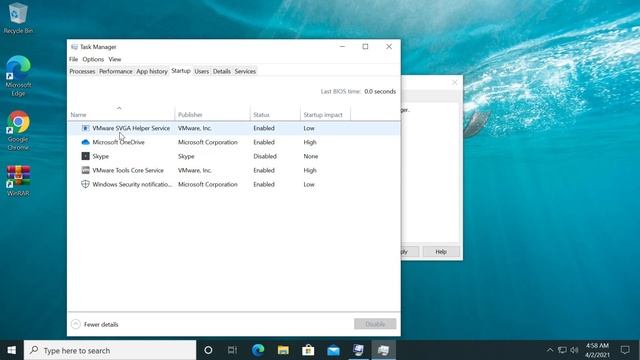This screenshot has height=360, width=640.
Task: Click the Skype startup entry icon
Action: click(x=85, y=156)
